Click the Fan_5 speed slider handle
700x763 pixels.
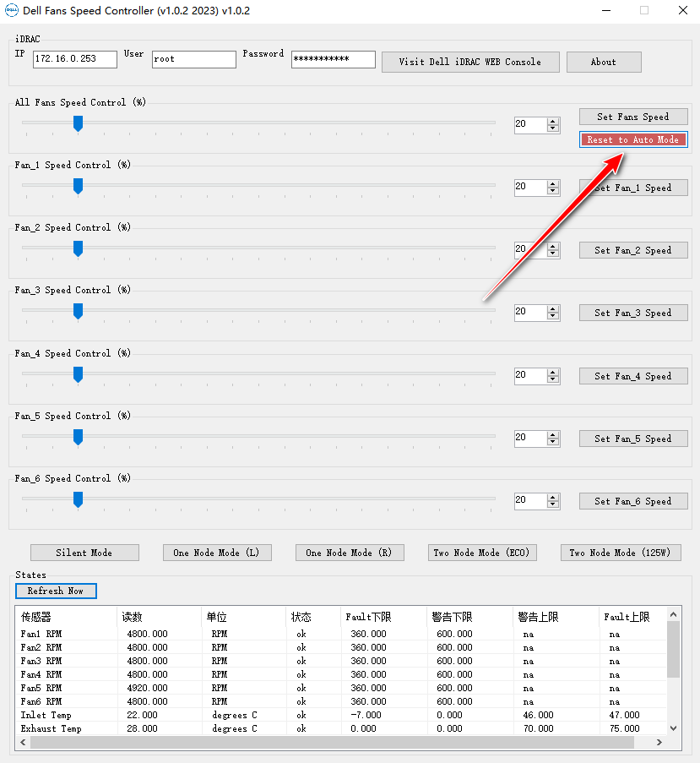coord(78,437)
